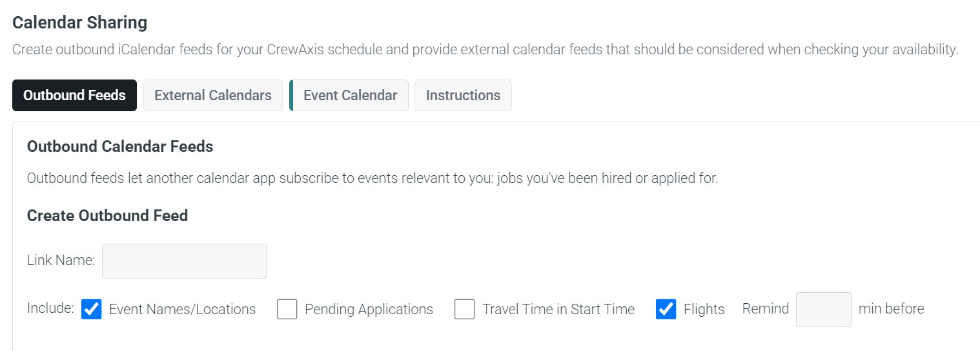Switch to the Outbound Feeds tab
Image resolution: width=980 pixels, height=351 pixels.
(x=74, y=95)
